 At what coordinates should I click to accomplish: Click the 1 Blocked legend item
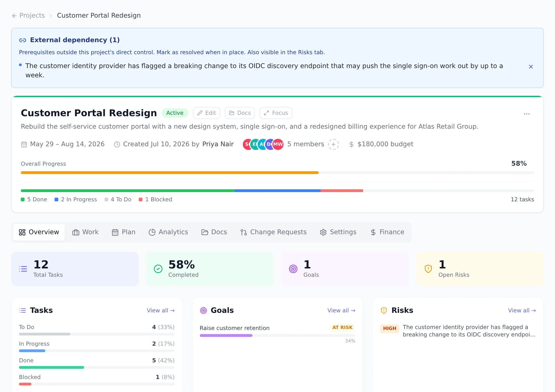[x=155, y=199]
